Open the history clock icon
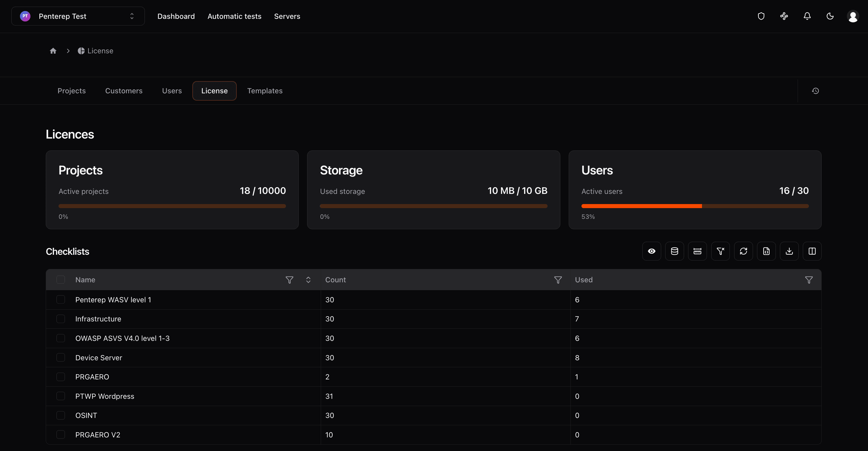This screenshot has height=451, width=868. click(x=815, y=91)
